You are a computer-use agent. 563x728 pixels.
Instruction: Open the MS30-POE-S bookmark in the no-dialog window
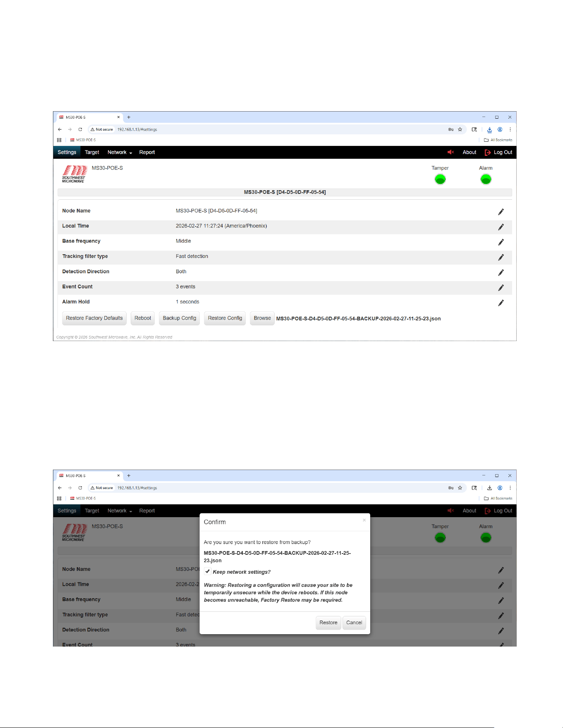83,140
